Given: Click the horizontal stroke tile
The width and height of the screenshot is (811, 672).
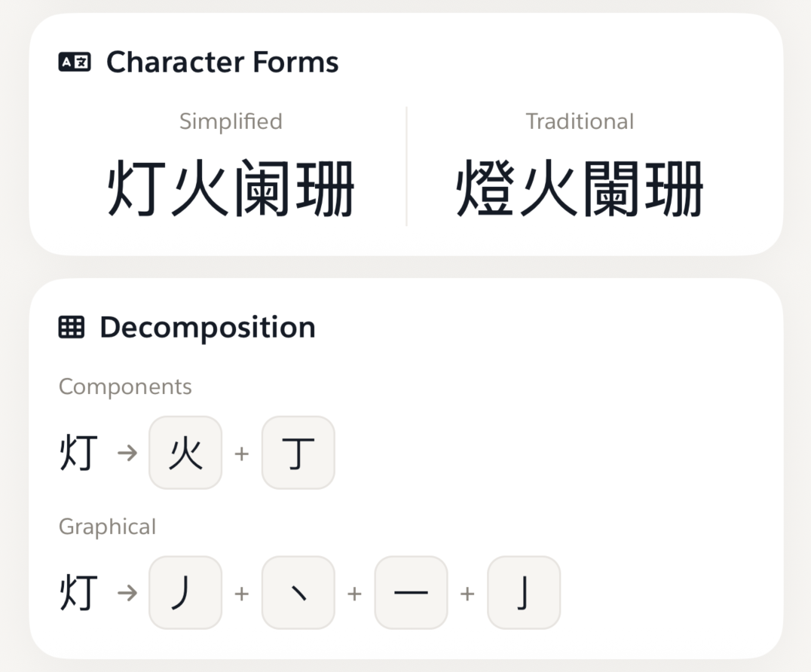Looking at the screenshot, I should click(x=411, y=593).
